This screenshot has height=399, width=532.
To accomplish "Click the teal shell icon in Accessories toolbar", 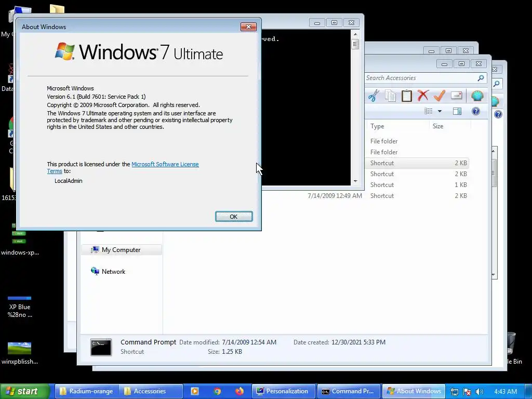I will pos(477,96).
